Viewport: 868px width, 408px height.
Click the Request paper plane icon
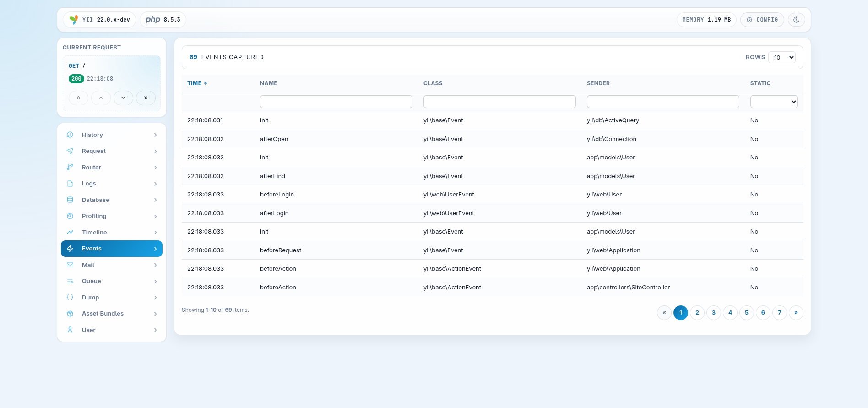point(70,151)
